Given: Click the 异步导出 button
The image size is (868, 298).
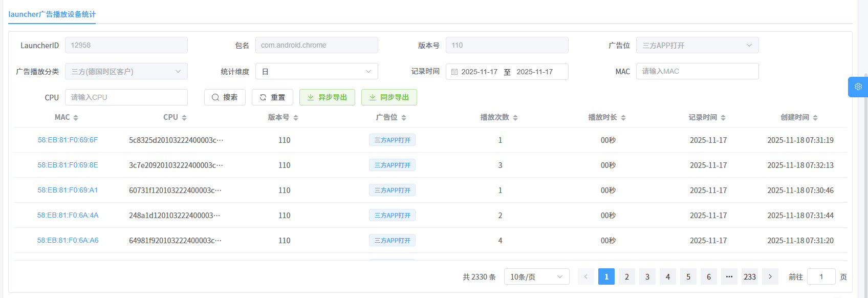Looking at the screenshot, I should coord(327,97).
